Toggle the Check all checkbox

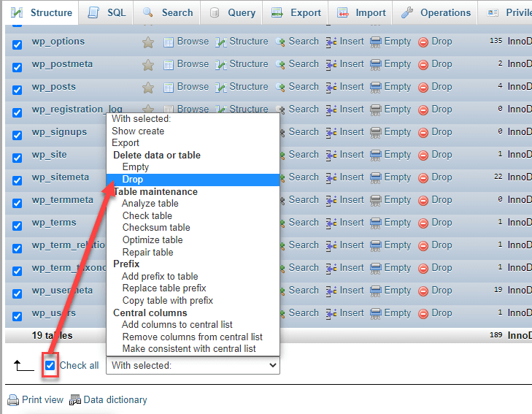[x=50, y=366]
